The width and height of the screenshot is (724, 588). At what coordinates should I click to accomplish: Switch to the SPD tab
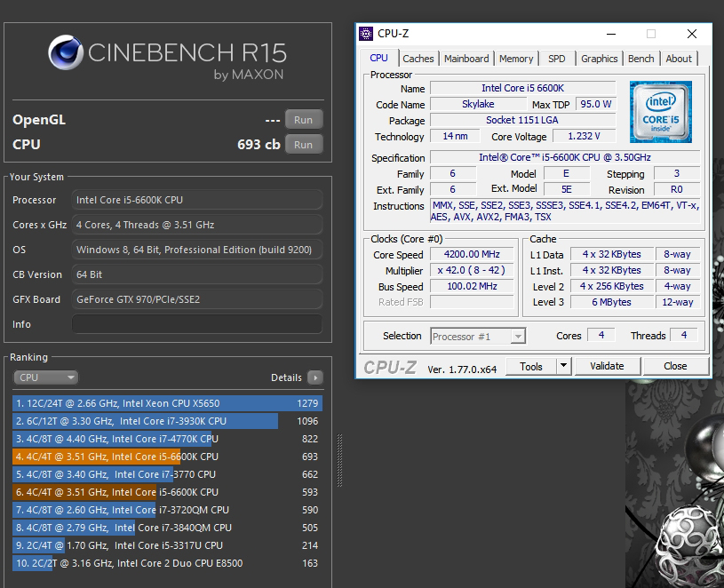pyautogui.click(x=556, y=59)
